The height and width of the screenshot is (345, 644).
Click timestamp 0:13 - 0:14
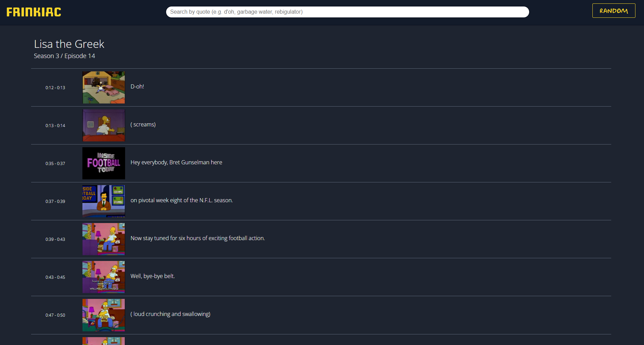55,126
